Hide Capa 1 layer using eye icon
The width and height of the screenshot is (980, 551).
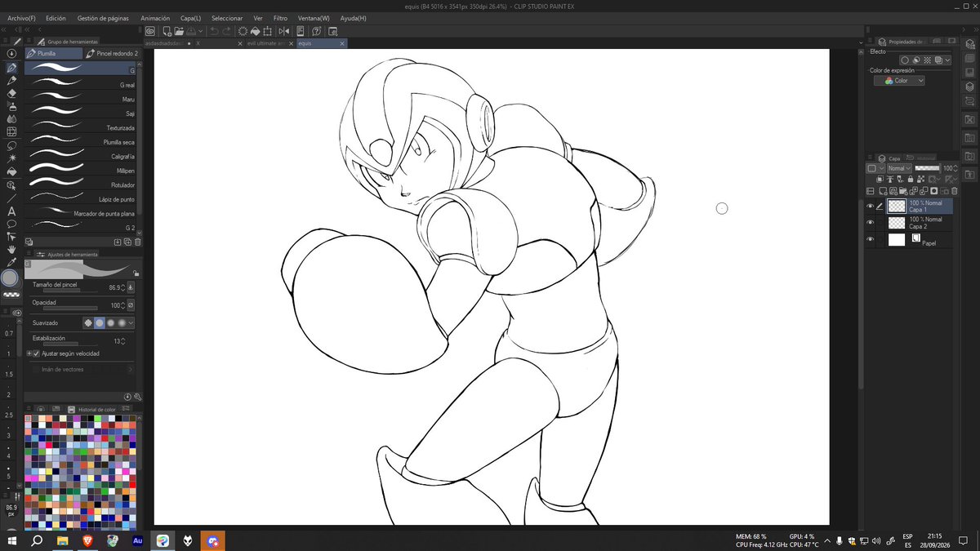[x=870, y=207]
